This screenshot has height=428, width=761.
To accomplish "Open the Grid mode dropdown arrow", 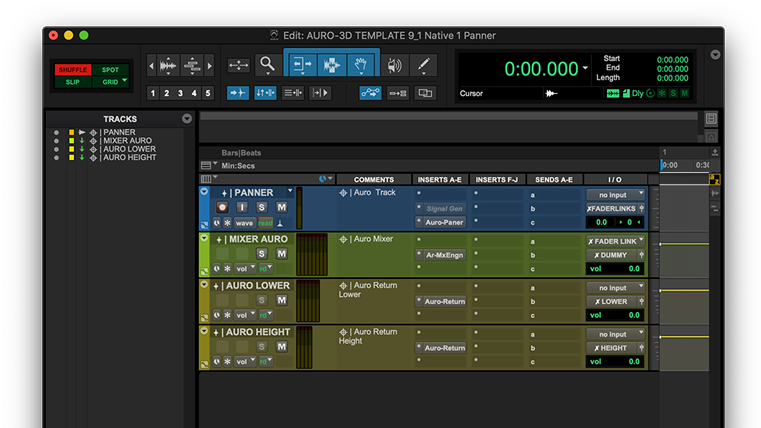I will pyautogui.click(x=124, y=81).
